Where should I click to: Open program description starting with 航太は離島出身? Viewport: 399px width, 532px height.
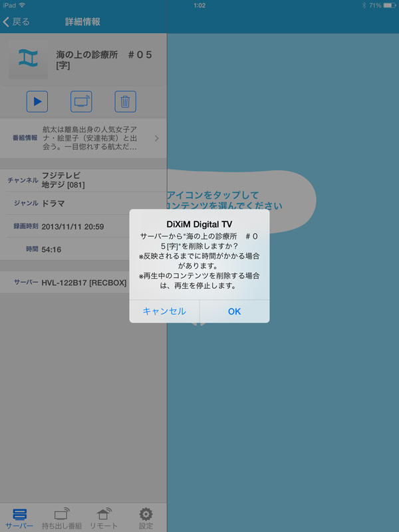click(90, 138)
